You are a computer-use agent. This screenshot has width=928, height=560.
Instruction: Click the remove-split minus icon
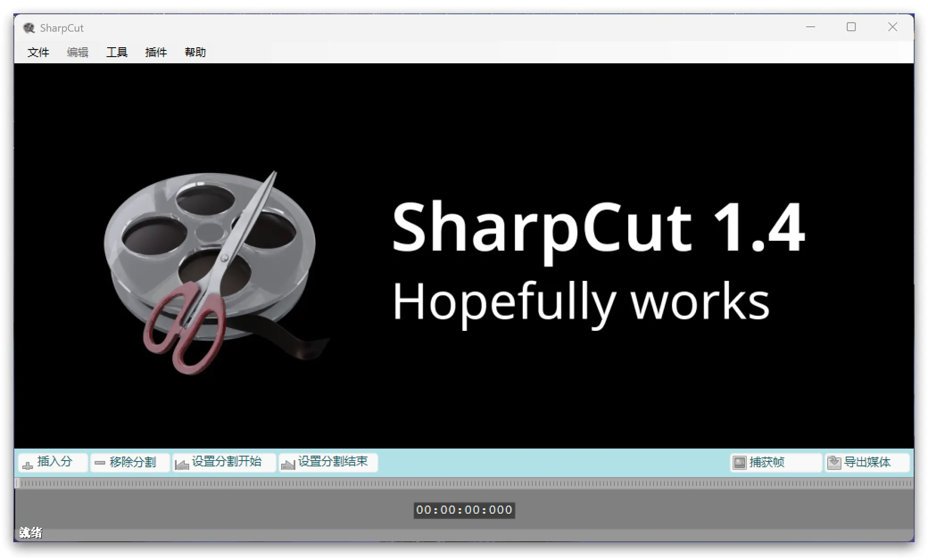[100, 463]
